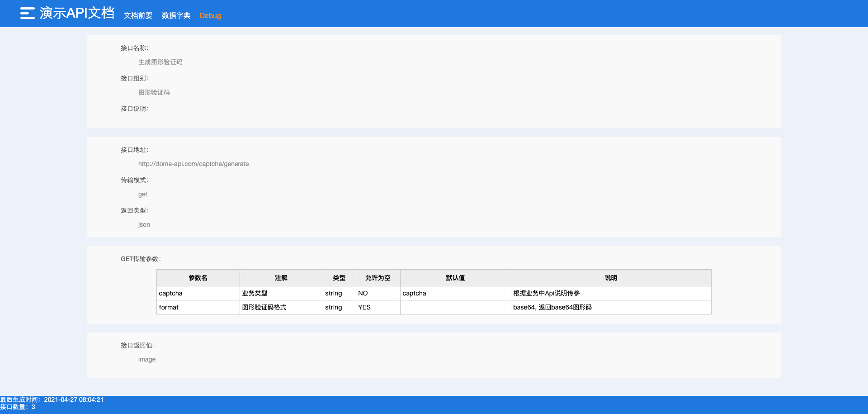This screenshot has width=868, height=414.
Task: Switch to the Debug link
Action: (210, 15)
